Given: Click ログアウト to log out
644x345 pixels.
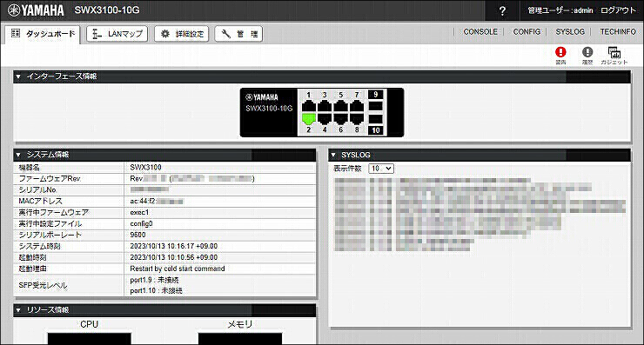Looking at the screenshot, I should pos(618,10).
